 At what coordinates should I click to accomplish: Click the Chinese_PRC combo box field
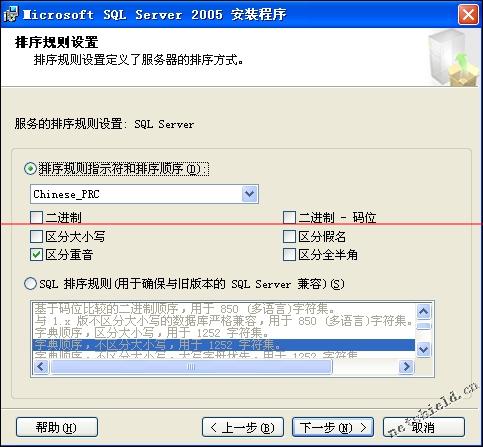tap(144, 194)
